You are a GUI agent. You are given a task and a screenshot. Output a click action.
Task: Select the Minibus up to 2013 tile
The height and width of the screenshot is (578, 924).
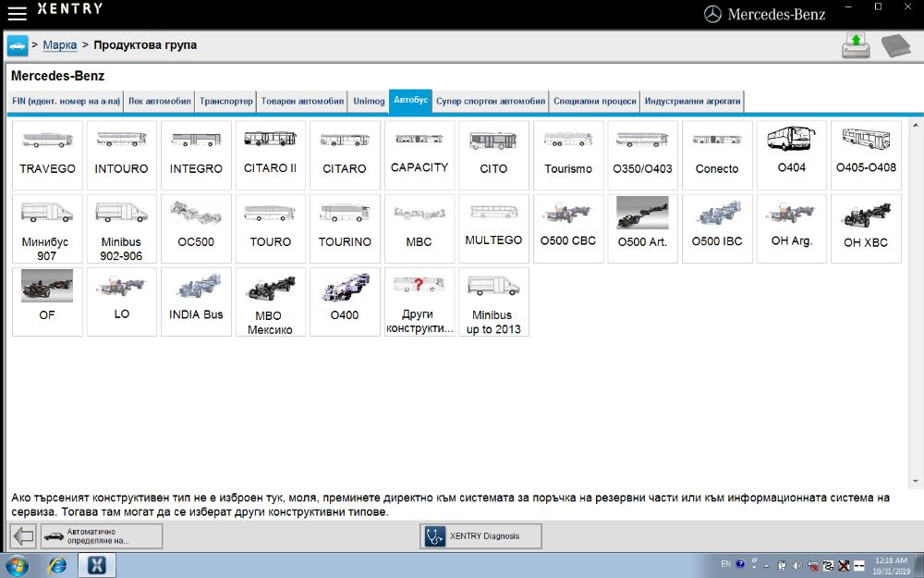(493, 302)
